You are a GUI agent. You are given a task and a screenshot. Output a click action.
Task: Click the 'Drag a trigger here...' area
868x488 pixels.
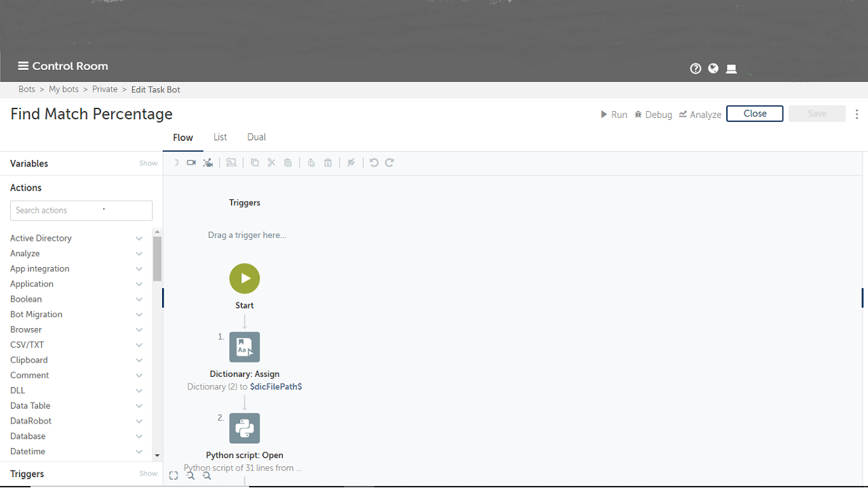pos(247,235)
